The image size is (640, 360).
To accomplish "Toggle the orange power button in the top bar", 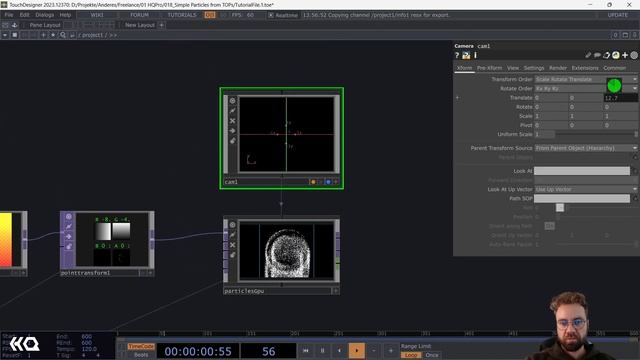I will pyautogui.click(x=210, y=15).
